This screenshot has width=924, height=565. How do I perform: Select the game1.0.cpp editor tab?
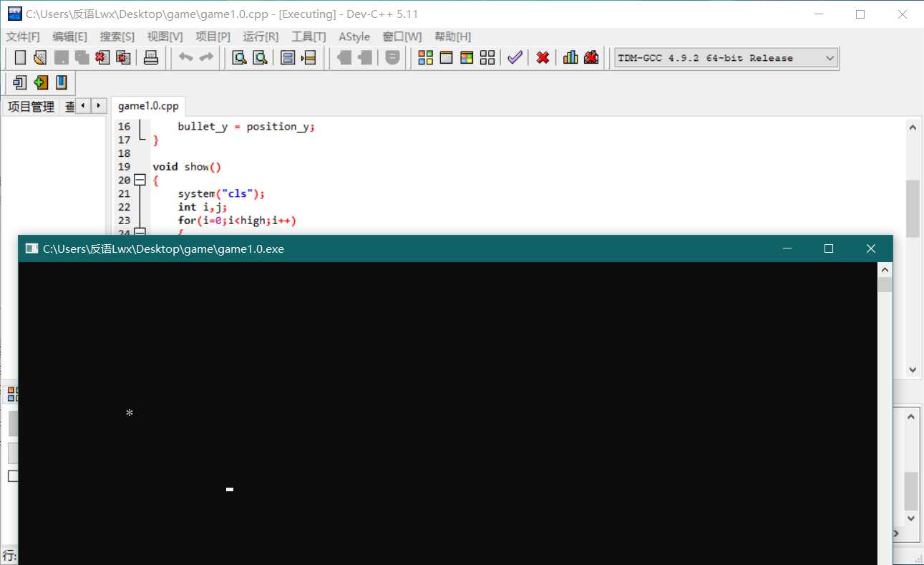pos(148,106)
